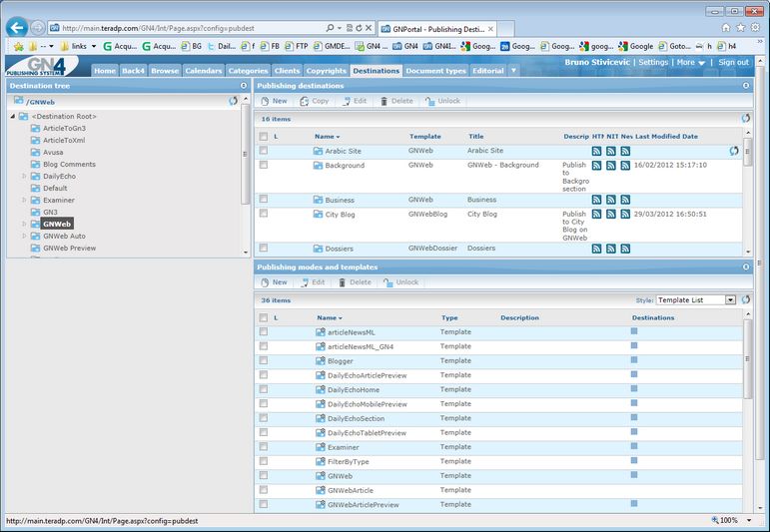This screenshot has height=532, width=770.
Task: Switch to the Home tab
Action: (105, 71)
